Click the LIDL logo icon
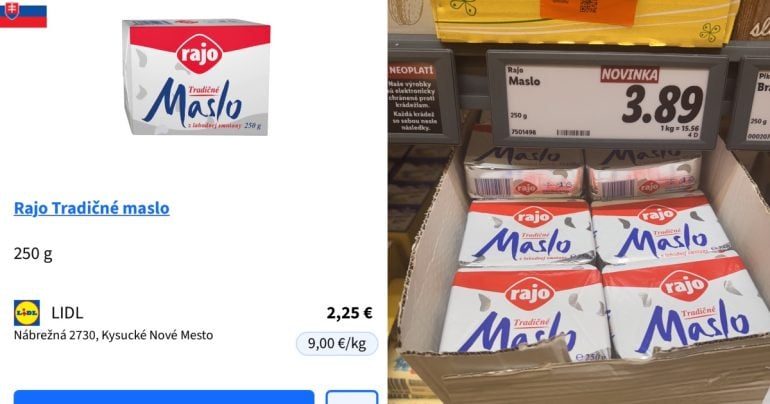770x404 pixels. pyautogui.click(x=27, y=313)
